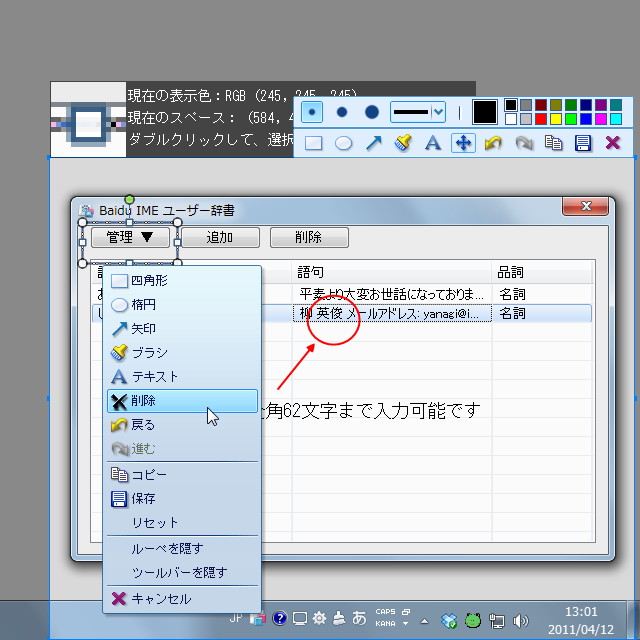The image size is (640, 640).
Task: Choose 削除 in the context menu
Action: [x=182, y=401]
